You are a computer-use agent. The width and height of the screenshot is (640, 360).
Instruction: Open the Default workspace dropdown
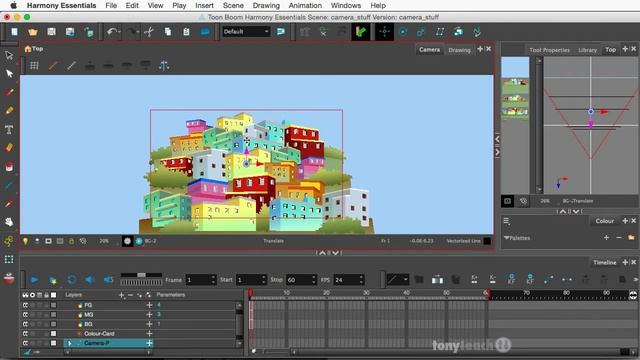(246, 31)
